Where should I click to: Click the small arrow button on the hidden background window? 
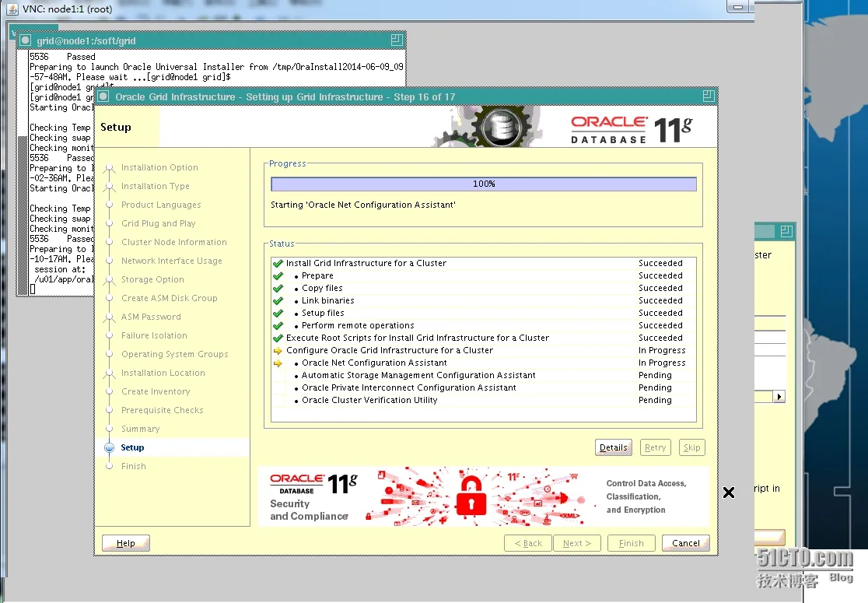click(781, 396)
